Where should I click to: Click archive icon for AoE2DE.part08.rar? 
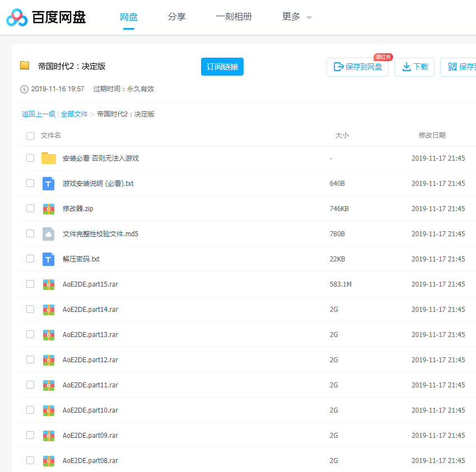click(49, 461)
